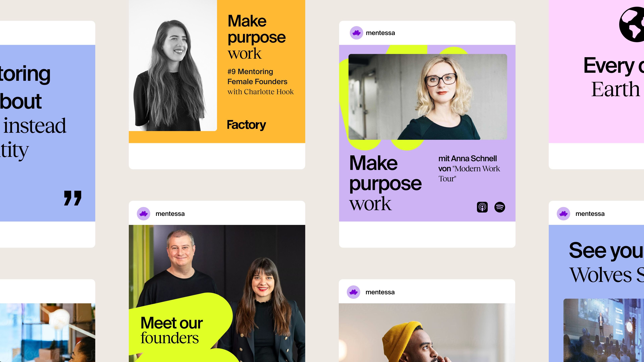Click the Factory logo text

pos(246,125)
